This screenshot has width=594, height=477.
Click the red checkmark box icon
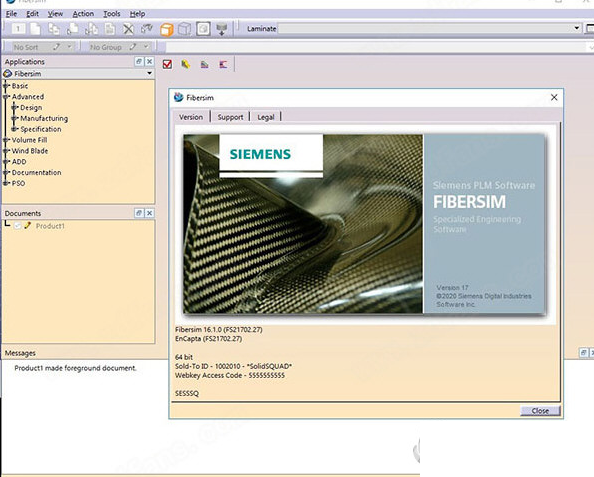pyautogui.click(x=167, y=64)
